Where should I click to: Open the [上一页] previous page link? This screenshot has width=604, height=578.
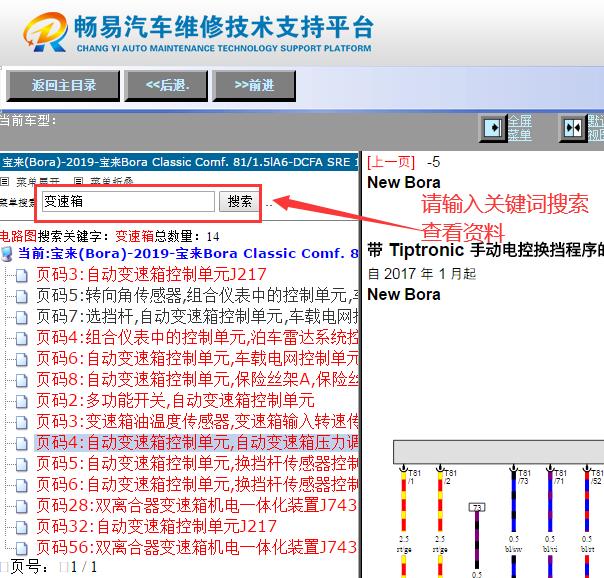(x=391, y=162)
